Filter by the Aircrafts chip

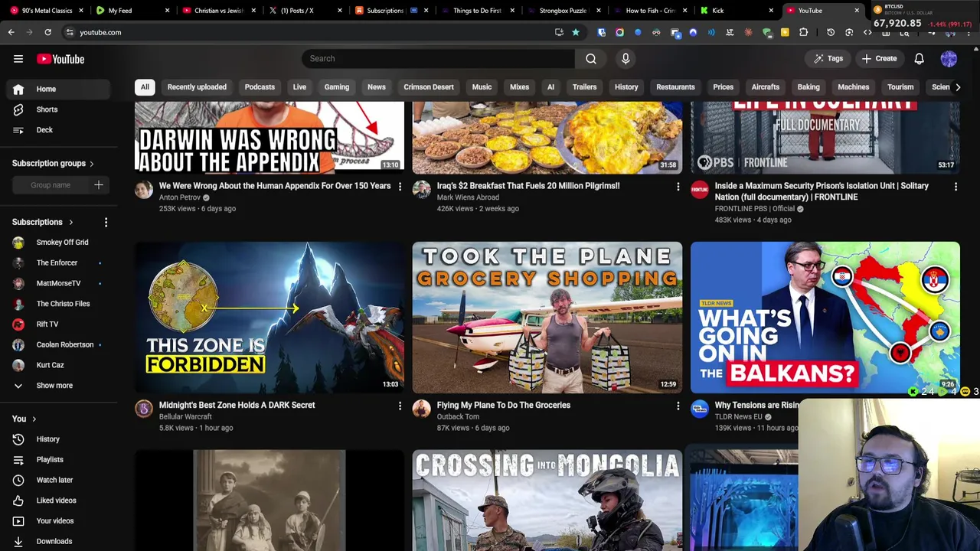coord(766,87)
